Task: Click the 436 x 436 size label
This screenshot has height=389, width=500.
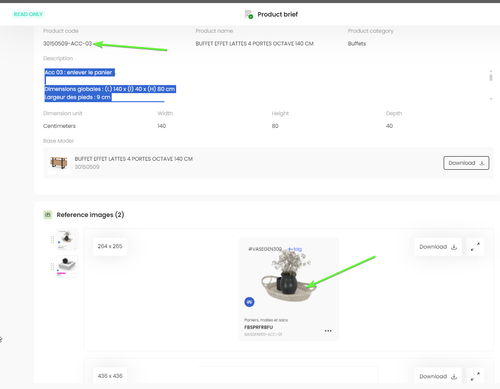Action: click(x=110, y=376)
